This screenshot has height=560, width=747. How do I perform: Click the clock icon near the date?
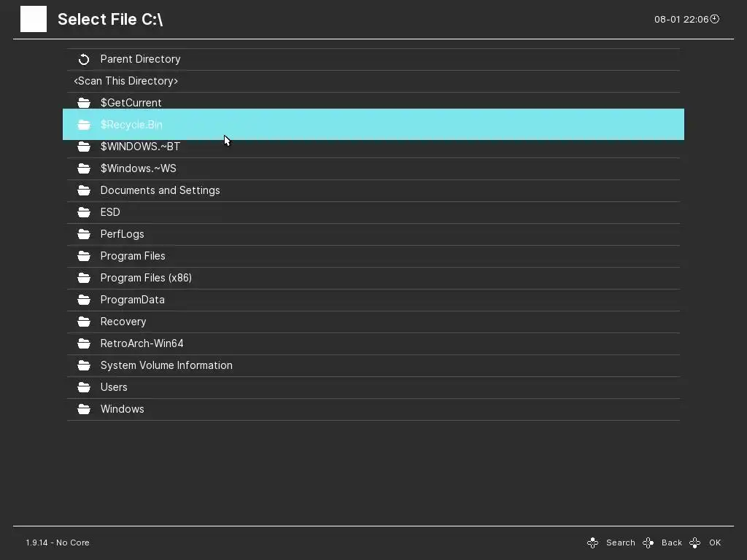coord(715,19)
